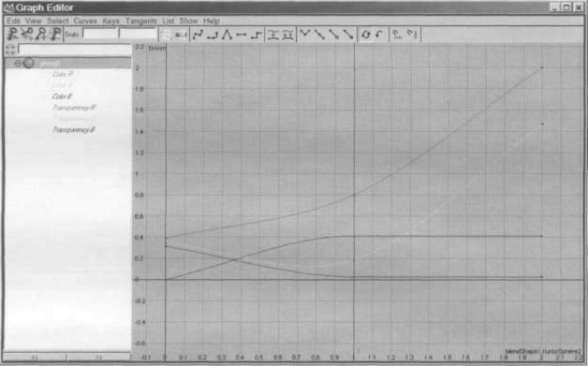Select the Move Nearest Picked Key tool

[12, 34]
